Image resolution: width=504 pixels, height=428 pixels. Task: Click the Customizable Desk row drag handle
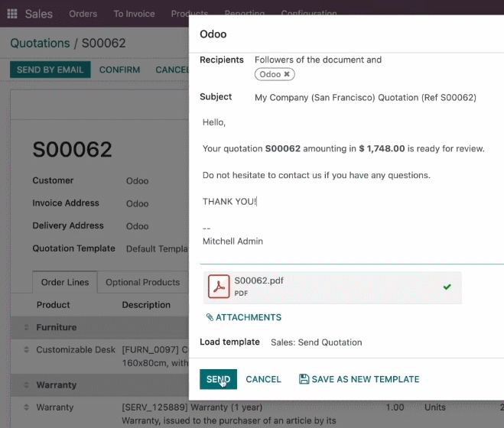[26, 349]
